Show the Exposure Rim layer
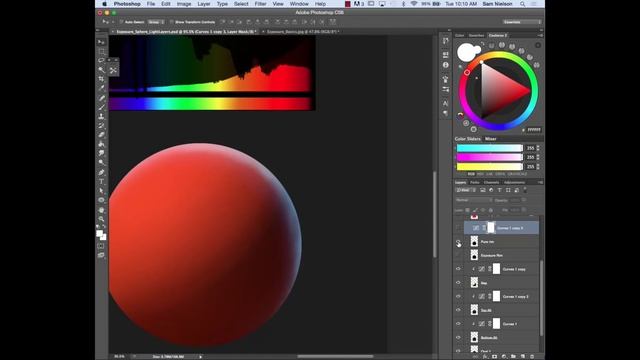This screenshot has width=640, height=360. pyautogui.click(x=458, y=255)
